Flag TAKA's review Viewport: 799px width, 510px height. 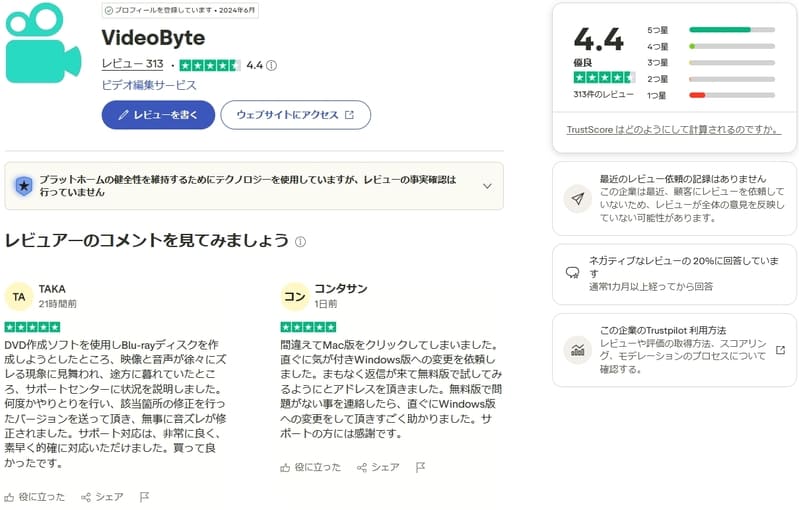pyautogui.click(x=144, y=497)
